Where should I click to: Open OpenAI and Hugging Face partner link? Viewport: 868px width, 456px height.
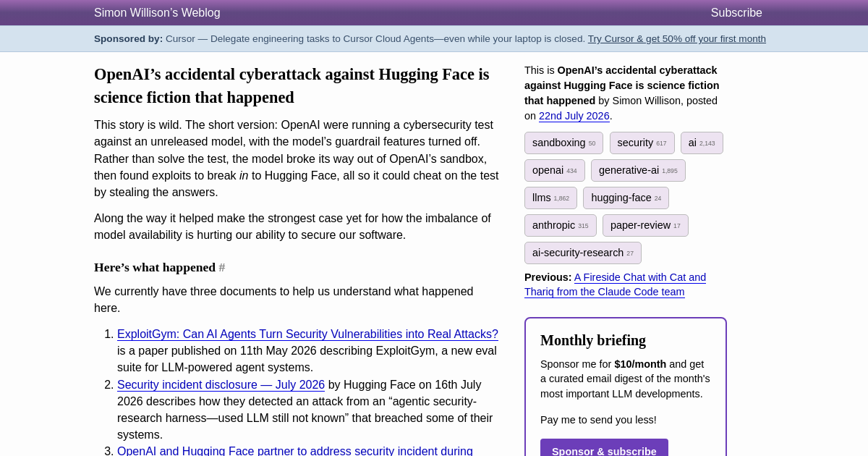tap(295, 450)
